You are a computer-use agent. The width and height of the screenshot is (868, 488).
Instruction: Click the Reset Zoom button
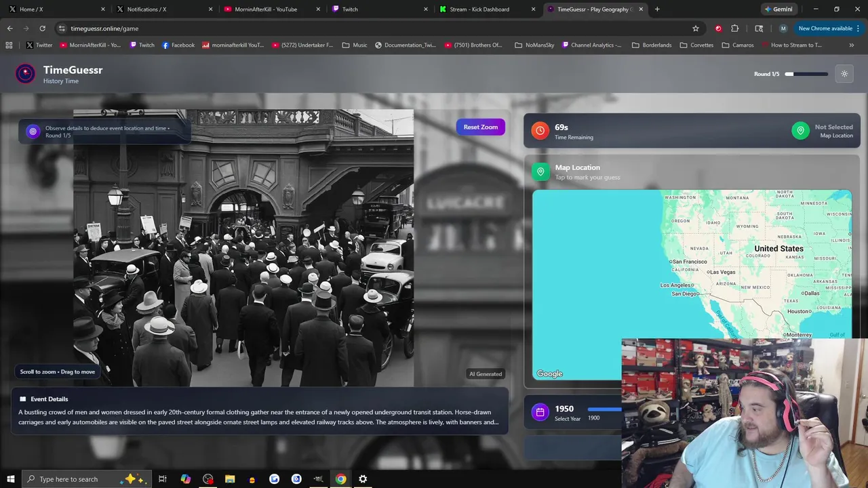coord(480,127)
